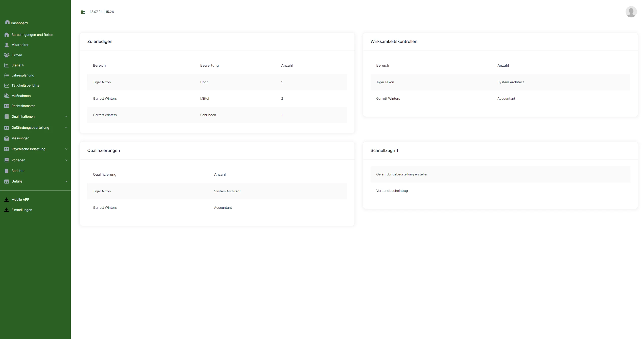Click Bereich header in Wirksamkeitskontrollen
The height and width of the screenshot is (339, 644).
[x=382, y=66]
